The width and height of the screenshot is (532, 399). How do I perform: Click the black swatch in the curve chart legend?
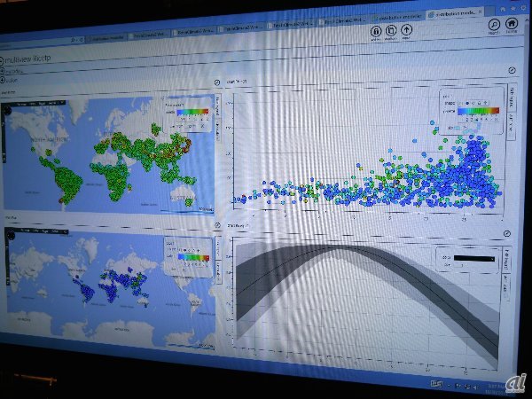(x=476, y=256)
